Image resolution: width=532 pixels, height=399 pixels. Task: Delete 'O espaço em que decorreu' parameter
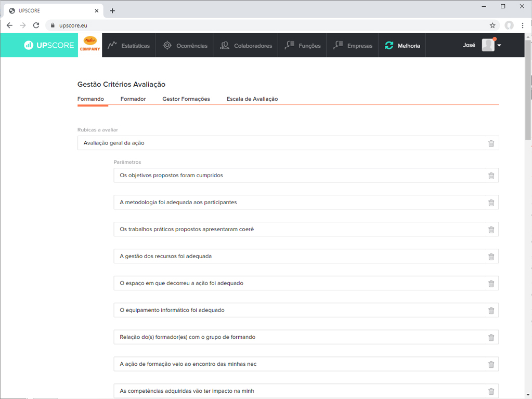pyautogui.click(x=491, y=283)
